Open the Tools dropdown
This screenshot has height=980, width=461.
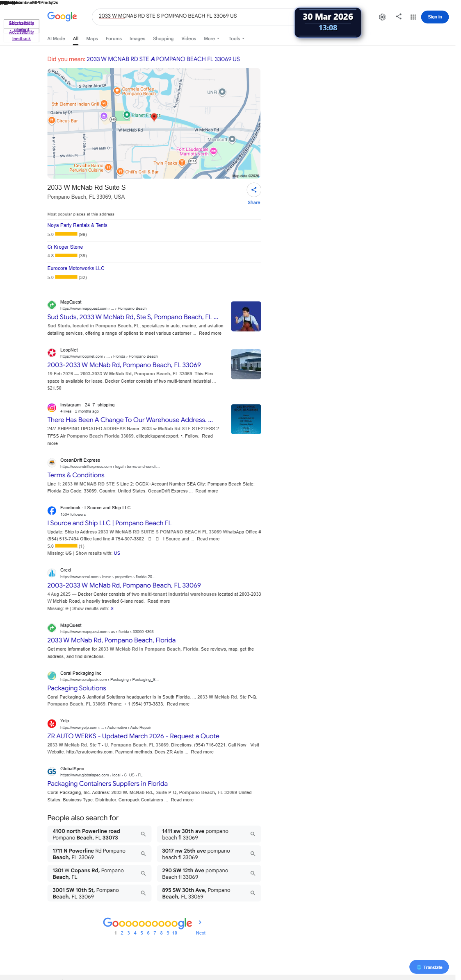click(x=237, y=39)
